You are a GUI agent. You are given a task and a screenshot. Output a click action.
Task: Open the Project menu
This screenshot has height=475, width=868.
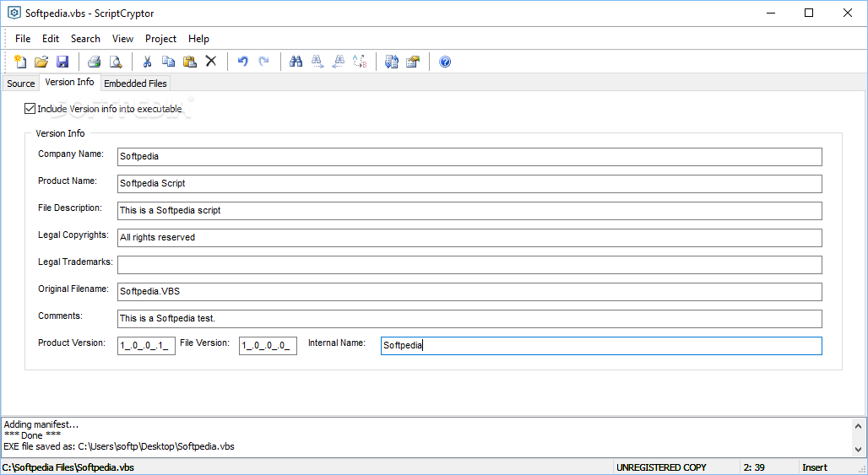click(x=160, y=39)
